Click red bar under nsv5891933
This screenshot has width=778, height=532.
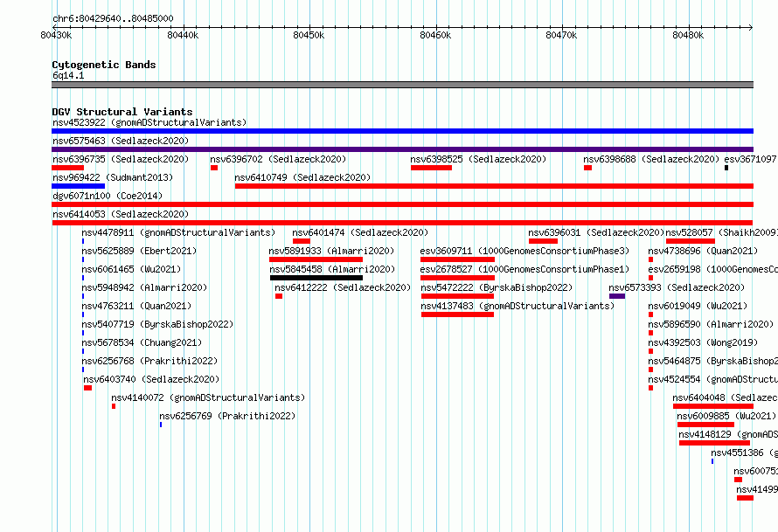316,259
